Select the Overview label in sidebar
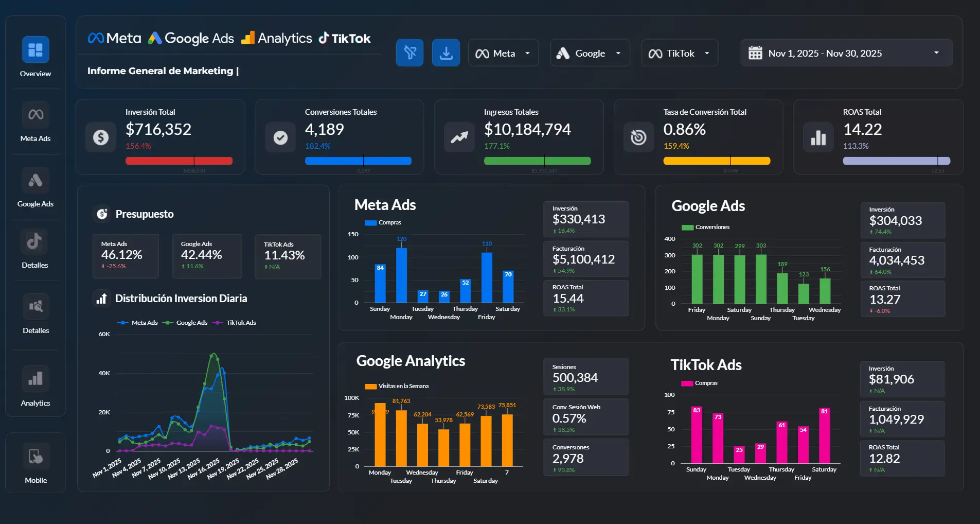Screen dimensions: 980x524 (35, 74)
